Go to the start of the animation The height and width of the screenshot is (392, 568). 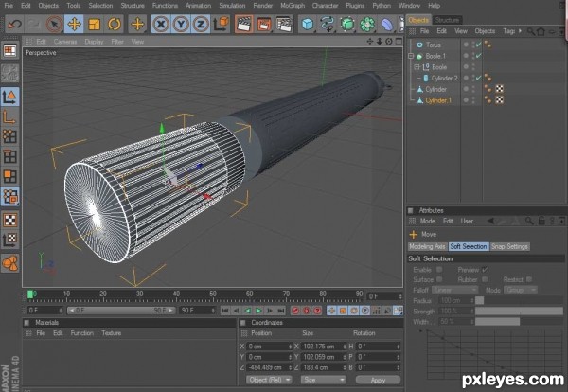click(225, 311)
